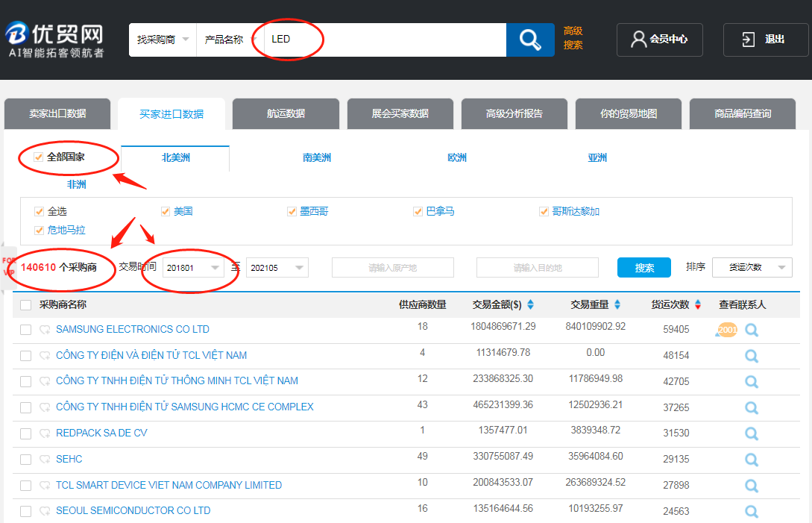This screenshot has height=523, width=812.
Task: Click the blue search magnifier button
Action: point(529,40)
